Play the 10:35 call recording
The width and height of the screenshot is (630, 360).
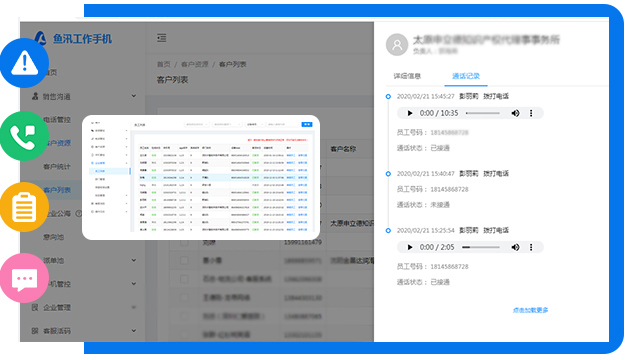pyautogui.click(x=409, y=113)
